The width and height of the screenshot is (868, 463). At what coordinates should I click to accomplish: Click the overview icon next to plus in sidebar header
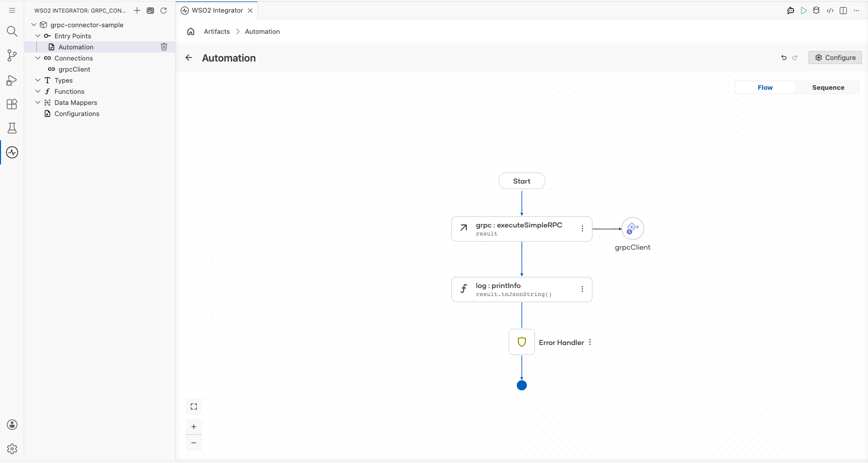[x=150, y=10]
